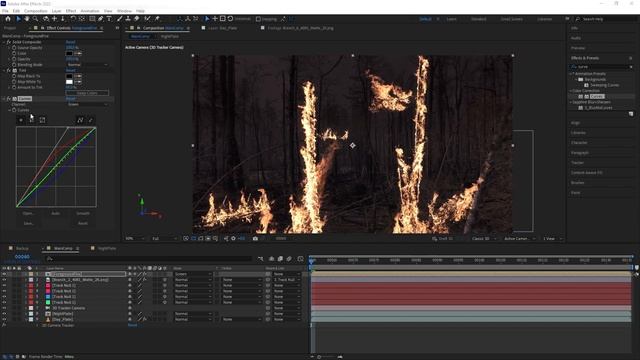Toggle the Snapping checkbox in the toolbar
The image size is (640, 360).
258,19
